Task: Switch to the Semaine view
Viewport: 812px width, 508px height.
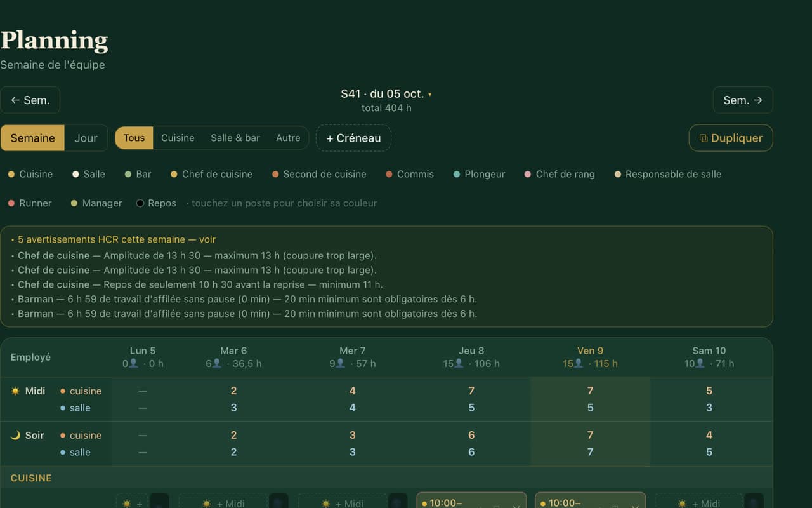Action: point(33,138)
